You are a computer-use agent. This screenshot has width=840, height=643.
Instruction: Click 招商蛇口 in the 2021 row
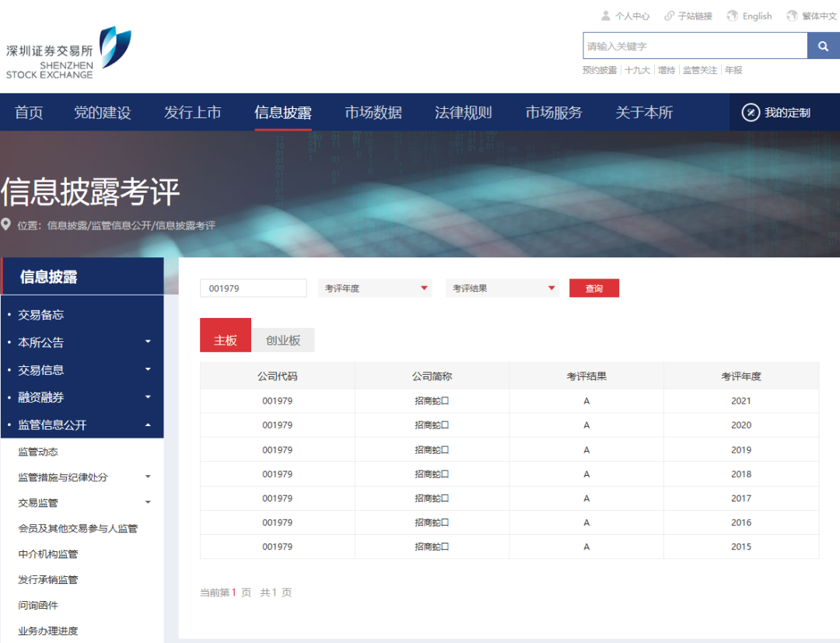[x=432, y=401]
